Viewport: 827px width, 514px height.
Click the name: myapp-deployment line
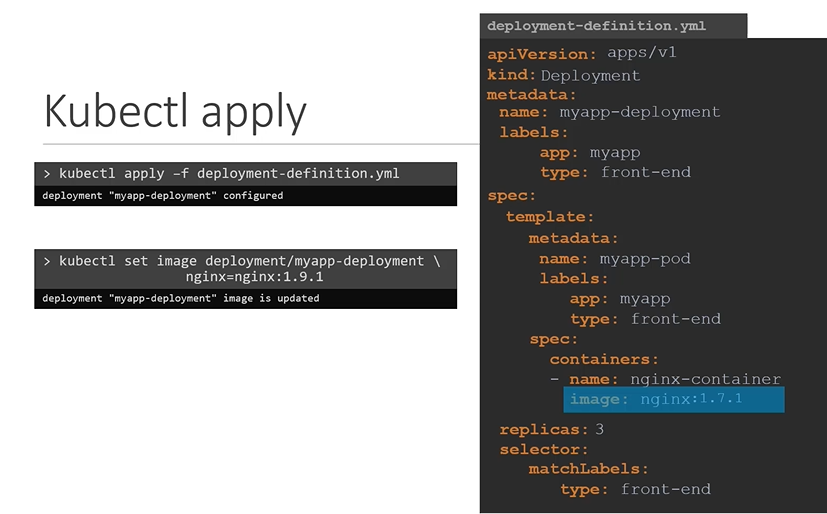point(609,112)
